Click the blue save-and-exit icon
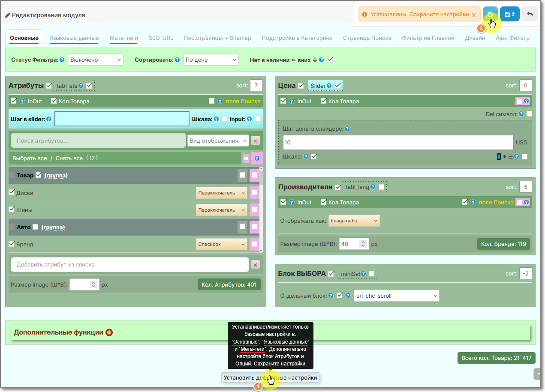Screen dimensions: 545x392 (510, 14)
